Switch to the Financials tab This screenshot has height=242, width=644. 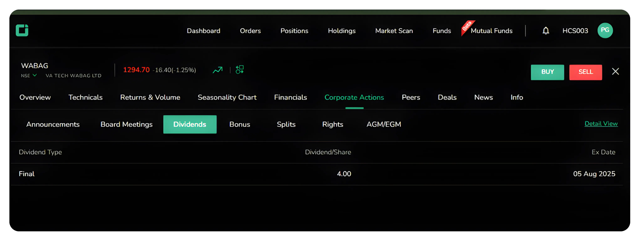pos(291,97)
